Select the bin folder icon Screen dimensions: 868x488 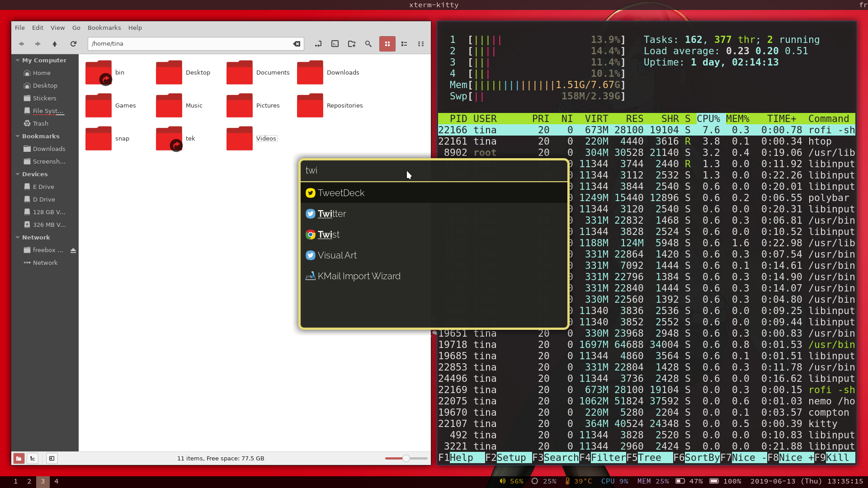pos(99,72)
